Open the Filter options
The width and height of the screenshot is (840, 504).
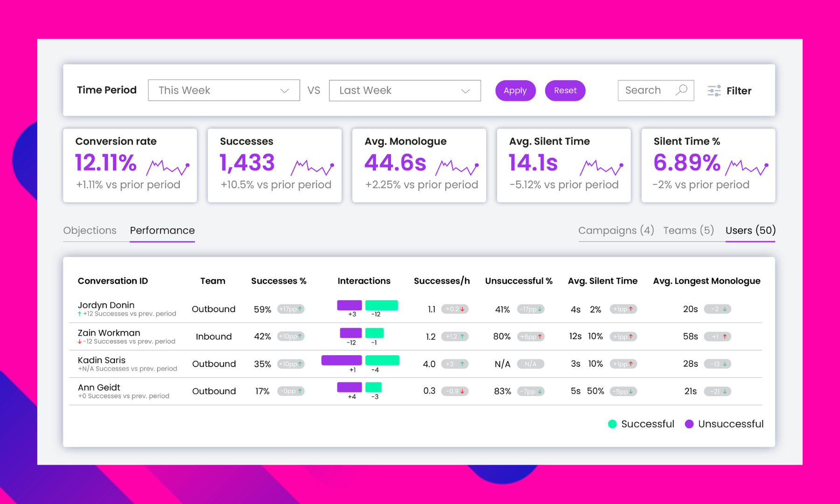[729, 91]
